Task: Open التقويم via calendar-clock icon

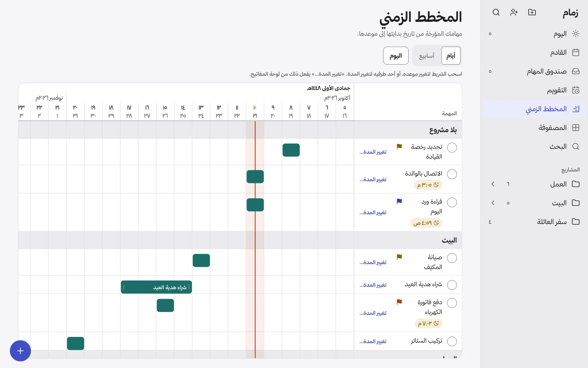Action: coord(575,90)
